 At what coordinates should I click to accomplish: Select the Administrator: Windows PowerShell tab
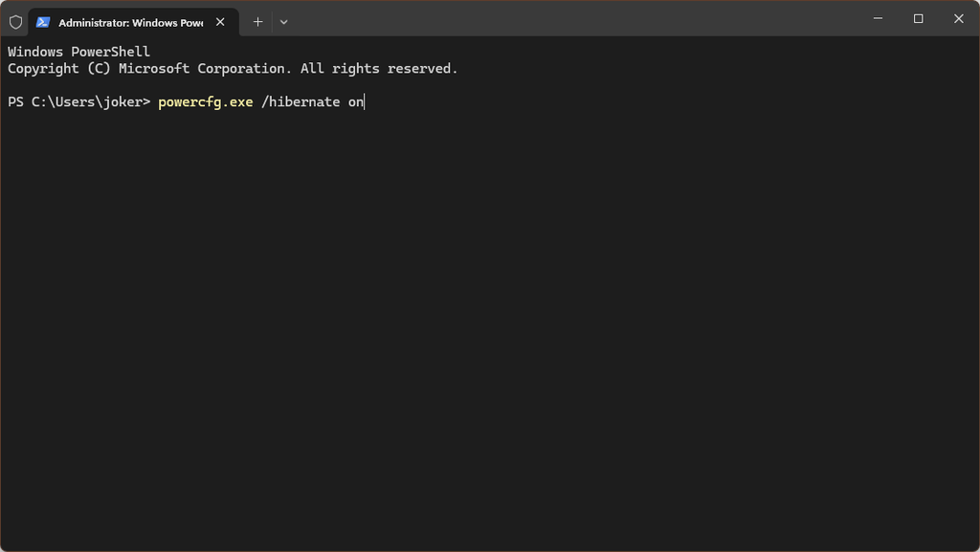point(134,22)
